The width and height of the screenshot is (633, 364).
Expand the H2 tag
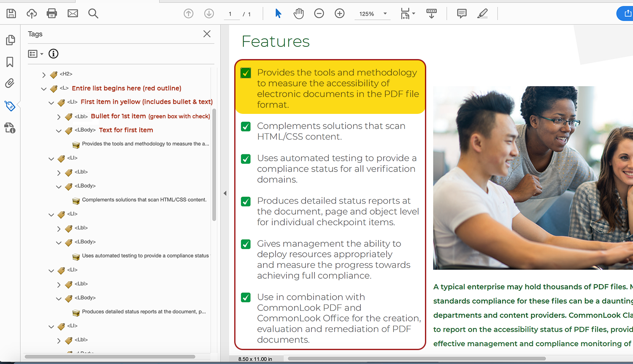tap(43, 75)
